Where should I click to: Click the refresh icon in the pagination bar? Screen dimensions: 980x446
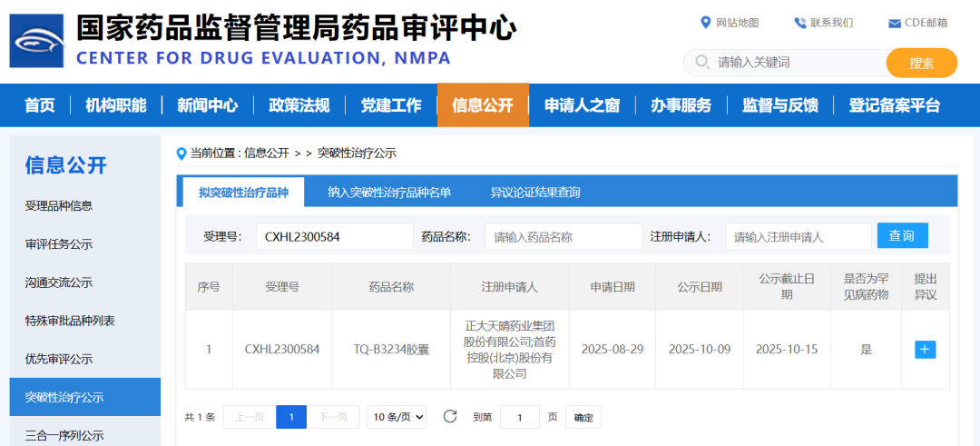450,417
